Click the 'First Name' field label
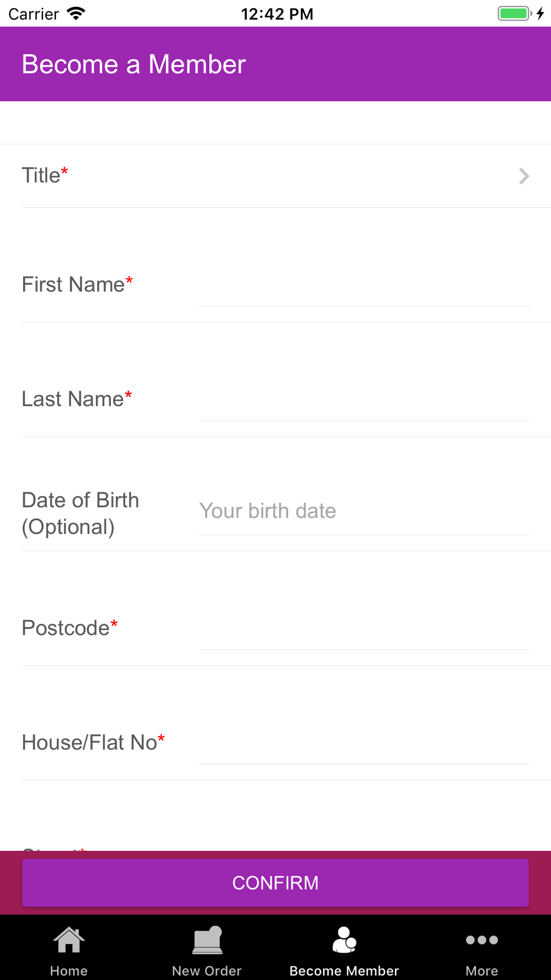The image size is (551, 980). point(73,284)
